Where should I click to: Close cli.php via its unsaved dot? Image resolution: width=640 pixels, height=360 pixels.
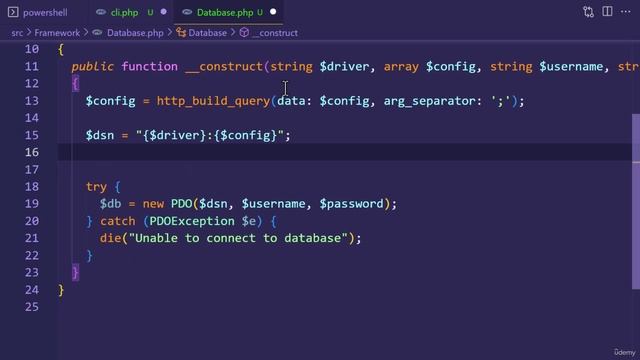click(x=164, y=12)
